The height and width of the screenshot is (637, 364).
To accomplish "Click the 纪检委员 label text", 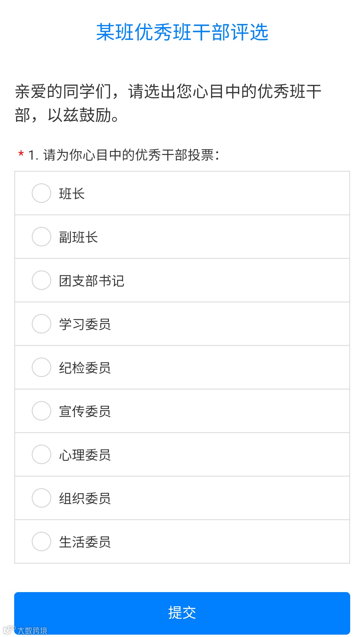I will point(85,368).
